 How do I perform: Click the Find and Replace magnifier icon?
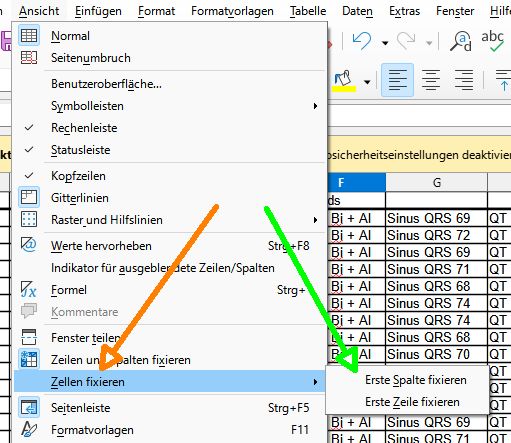point(461,41)
